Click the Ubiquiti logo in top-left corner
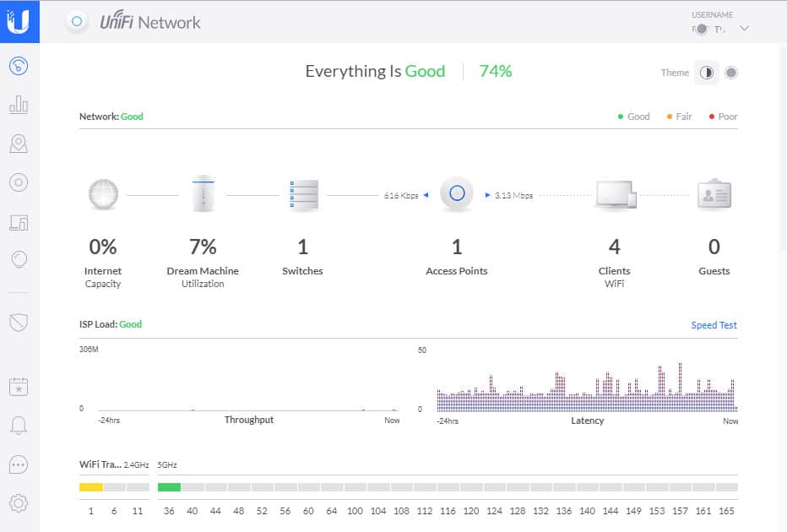Image resolution: width=787 pixels, height=532 pixels. (19, 21)
